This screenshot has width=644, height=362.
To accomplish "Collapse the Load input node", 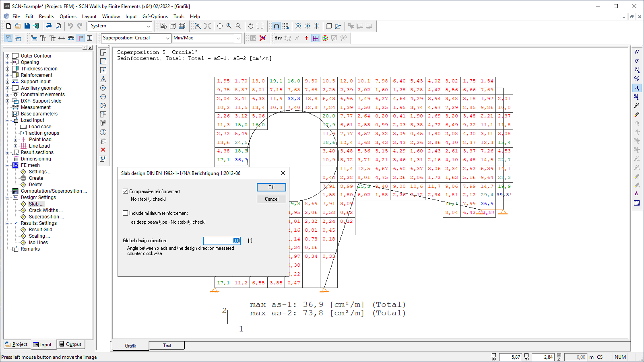I will (7, 120).
